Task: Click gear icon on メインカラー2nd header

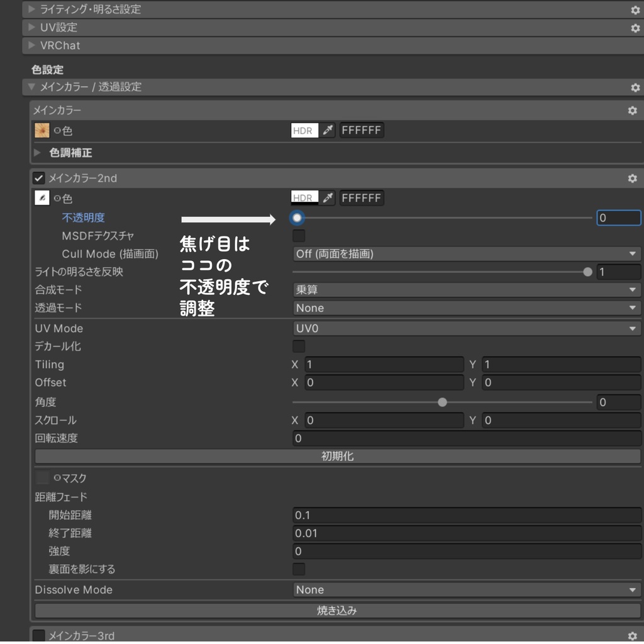Action: pyautogui.click(x=632, y=178)
